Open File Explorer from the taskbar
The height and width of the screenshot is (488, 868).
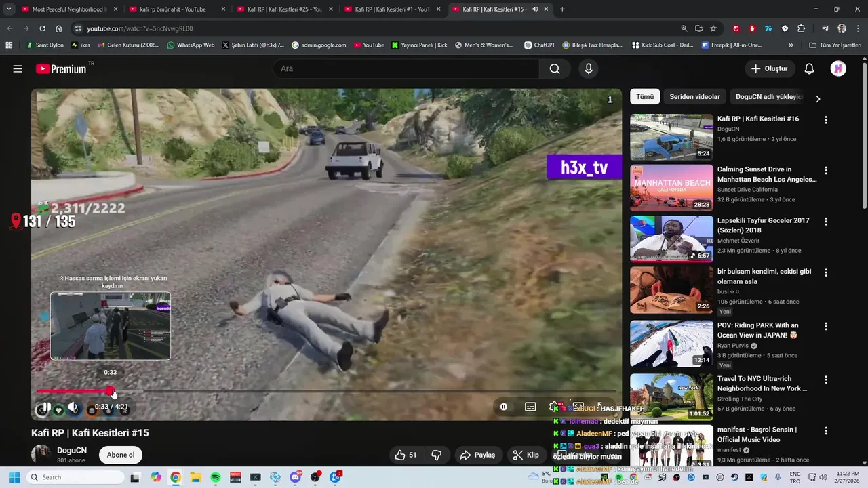coord(195,477)
